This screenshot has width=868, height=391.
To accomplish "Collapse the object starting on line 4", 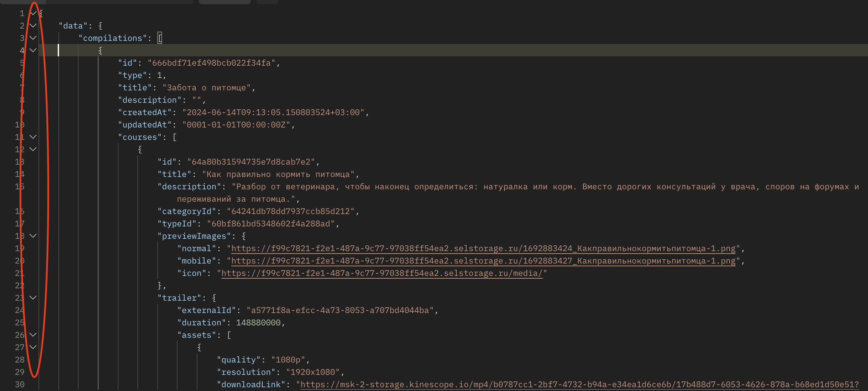I will (x=33, y=51).
